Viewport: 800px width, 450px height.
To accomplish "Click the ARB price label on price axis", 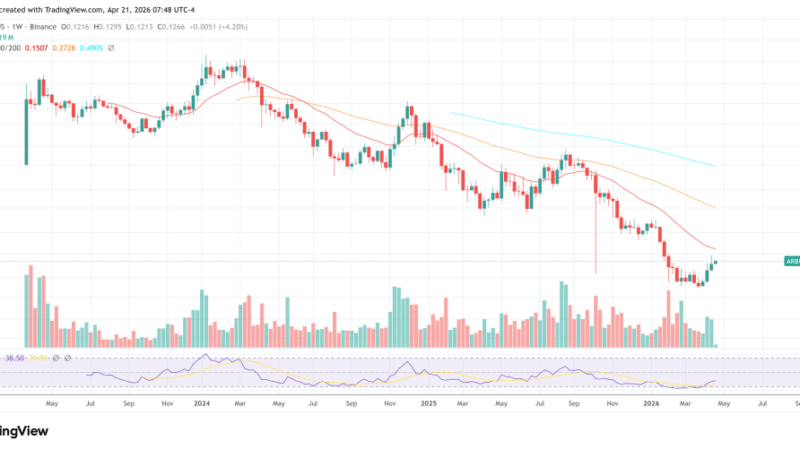I will pyautogui.click(x=790, y=261).
